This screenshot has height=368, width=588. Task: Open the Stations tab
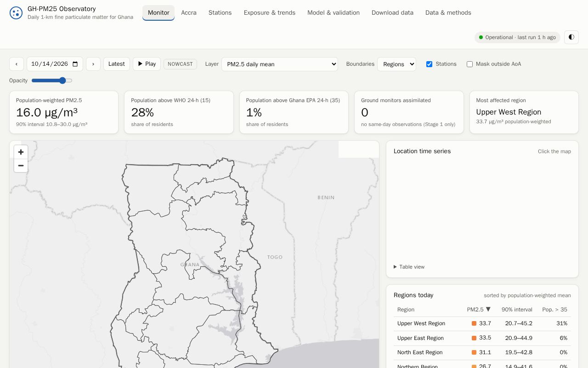pyautogui.click(x=220, y=13)
